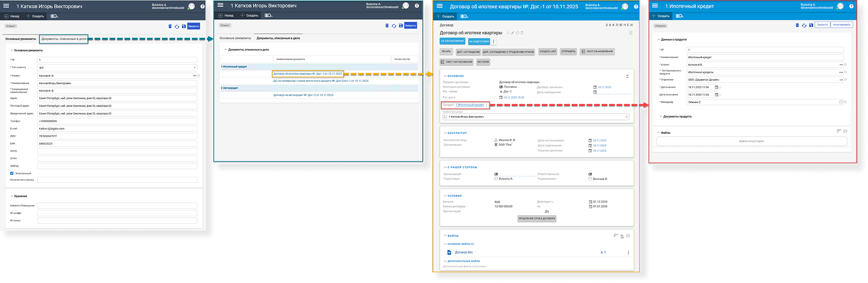
Task: Click the Аннулировать button
Action: pyautogui.click(x=841, y=25)
